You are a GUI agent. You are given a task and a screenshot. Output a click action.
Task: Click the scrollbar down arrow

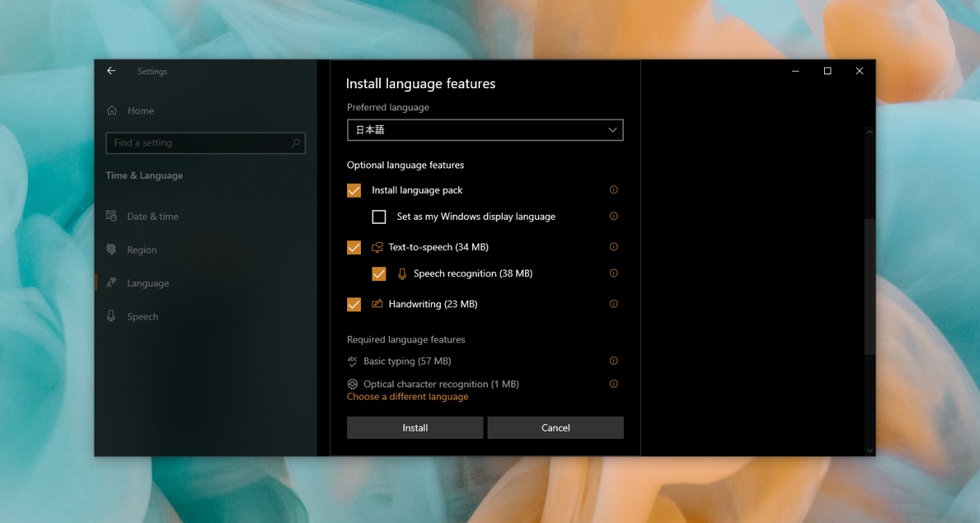870,449
